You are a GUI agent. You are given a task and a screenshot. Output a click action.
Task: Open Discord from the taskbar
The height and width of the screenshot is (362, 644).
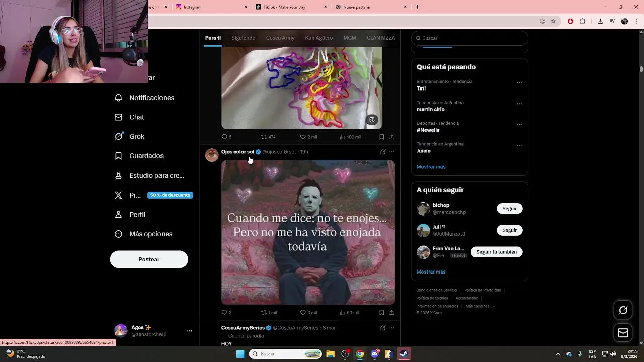[x=374, y=354]
